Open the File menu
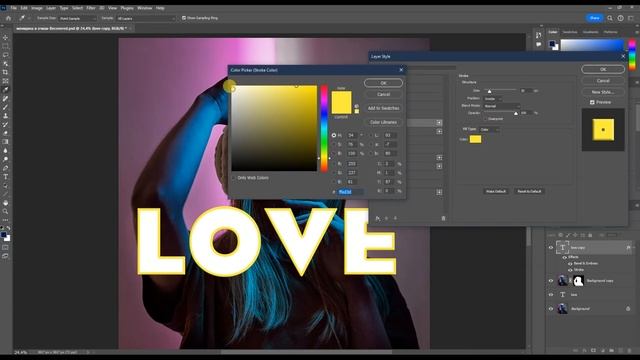This screenshot has height=360, width=640. [x=13, y=8]
